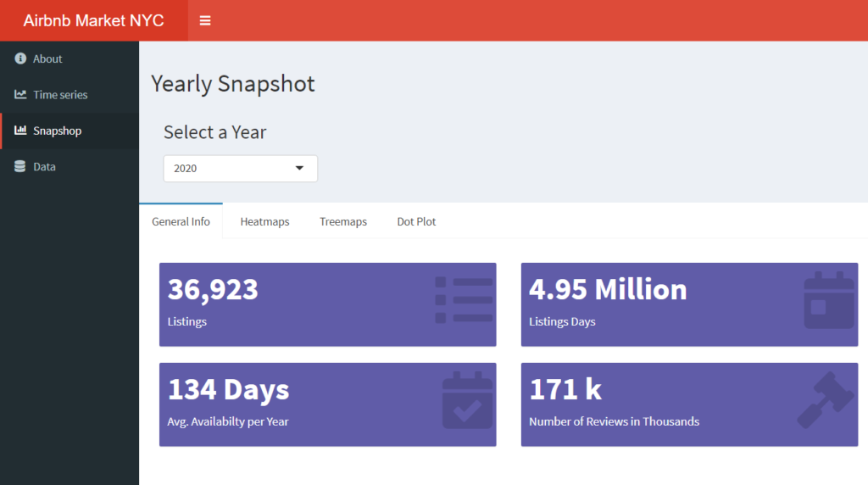The image size is (868, 485).
Task: Click the list icon in Listings card
Action: [x=464, y=300]
